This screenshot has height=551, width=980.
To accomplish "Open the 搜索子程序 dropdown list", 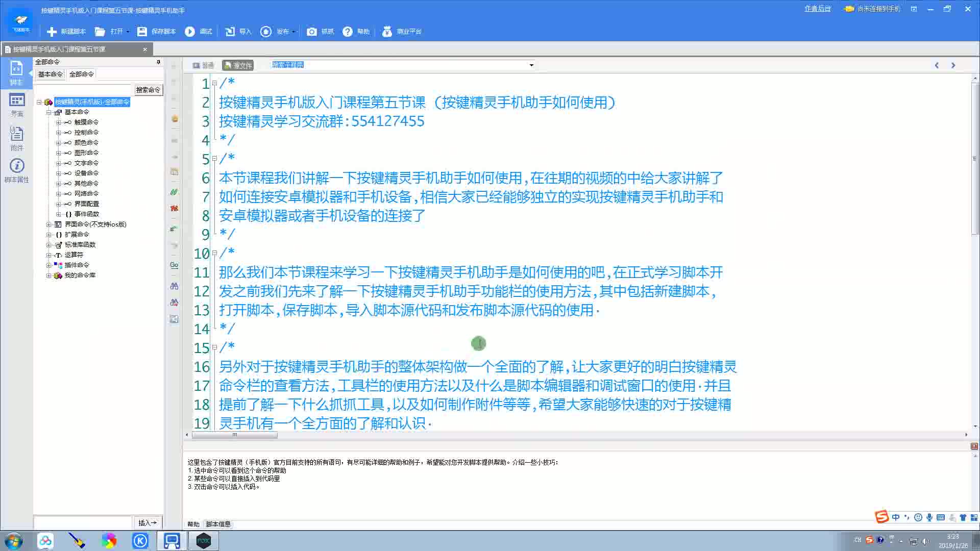I will [531, 65].
